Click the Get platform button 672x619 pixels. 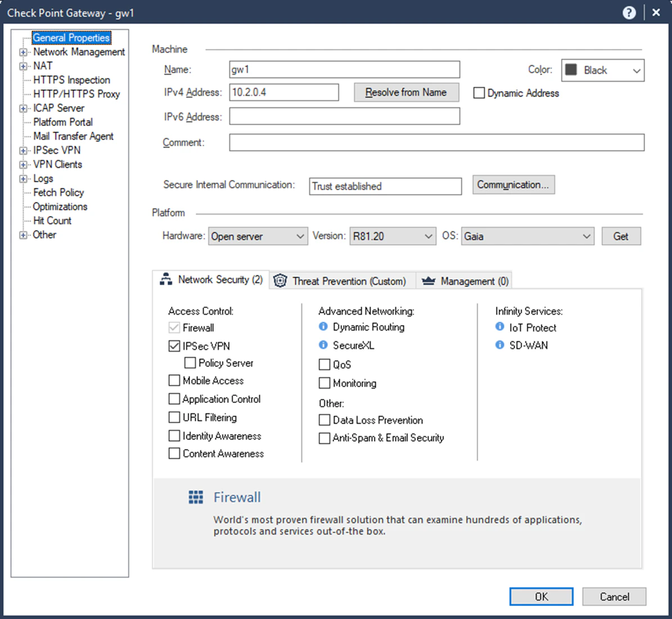click(x=621, y=236)
